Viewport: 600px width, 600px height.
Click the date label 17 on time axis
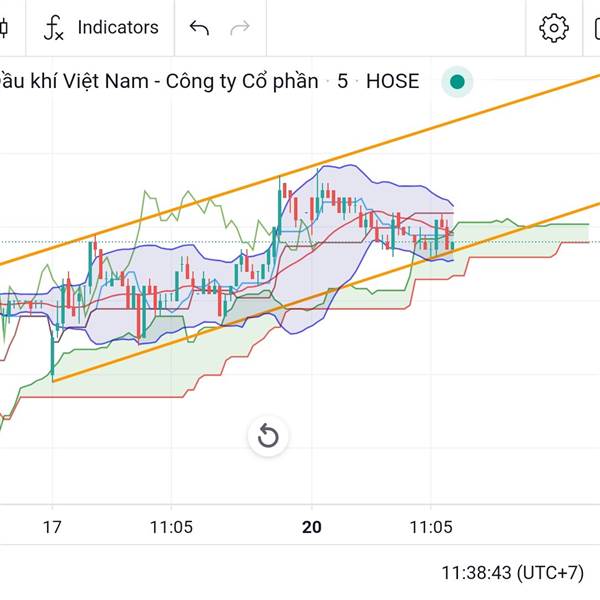tap(52, 527)
